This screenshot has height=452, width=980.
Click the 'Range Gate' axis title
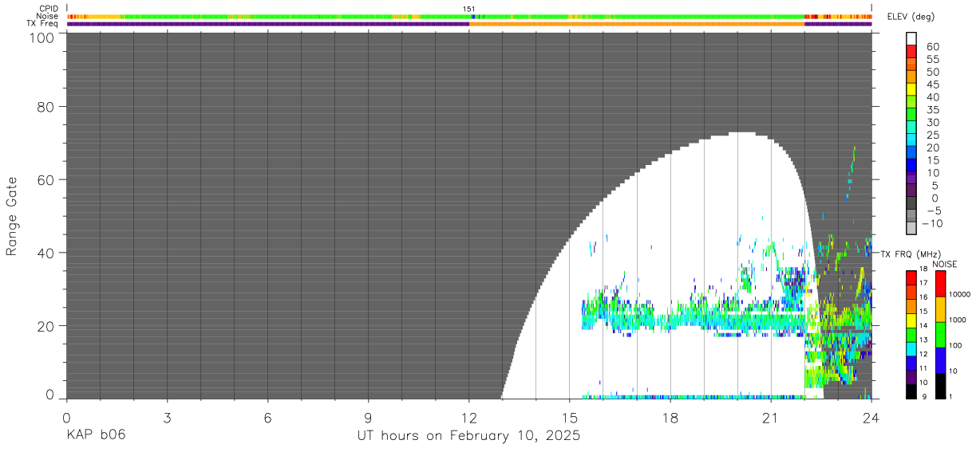pyautogui.click(x=12, y=217)
